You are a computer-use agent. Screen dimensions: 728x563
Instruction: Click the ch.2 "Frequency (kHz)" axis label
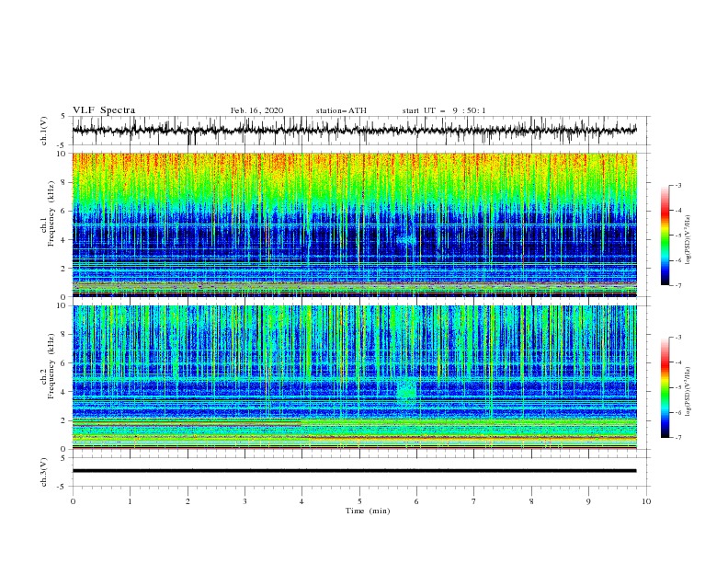(51, 365)
